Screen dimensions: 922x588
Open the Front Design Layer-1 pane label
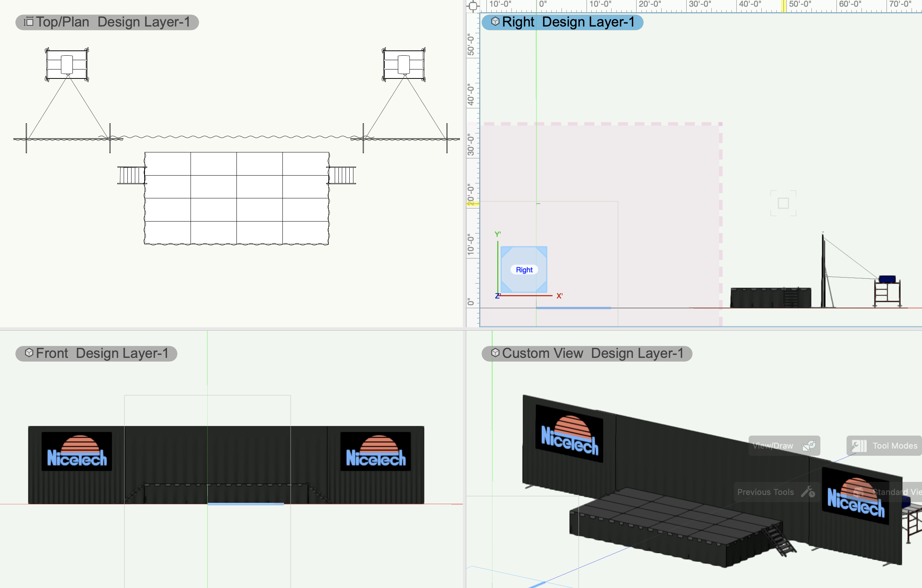(96, 353)
